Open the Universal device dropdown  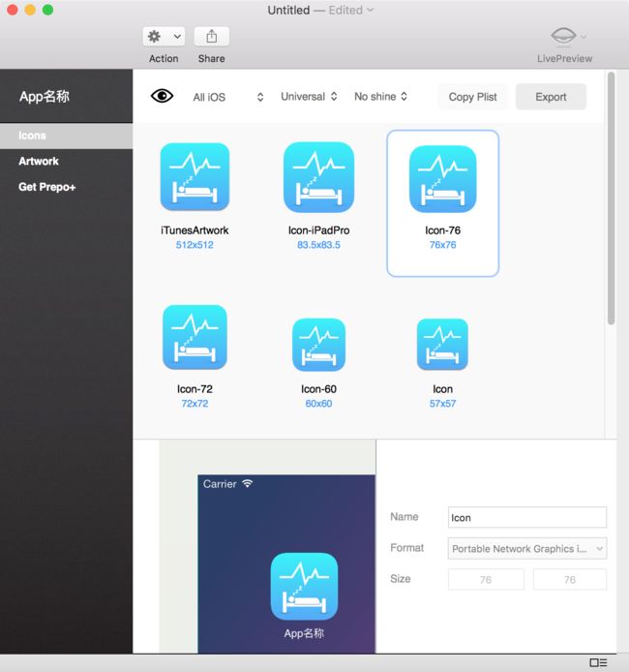pos(309,97)
